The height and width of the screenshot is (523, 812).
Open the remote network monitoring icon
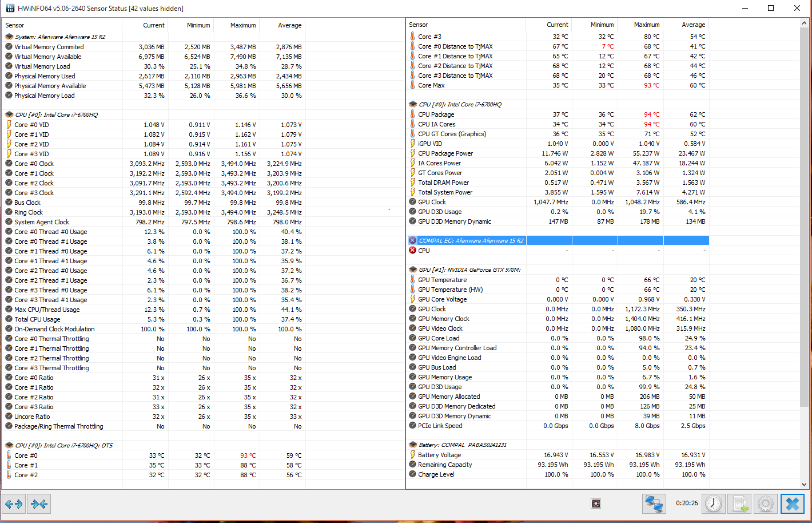[x=654, y=504]
